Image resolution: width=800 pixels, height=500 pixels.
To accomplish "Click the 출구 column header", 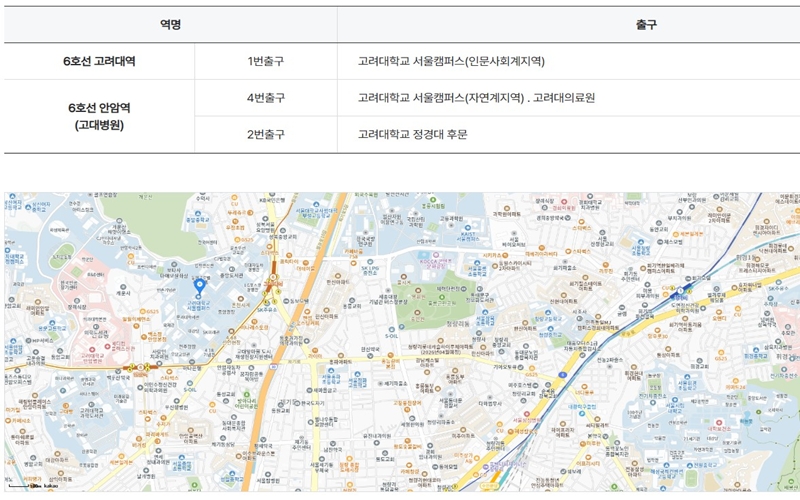I will click(646, 24).
